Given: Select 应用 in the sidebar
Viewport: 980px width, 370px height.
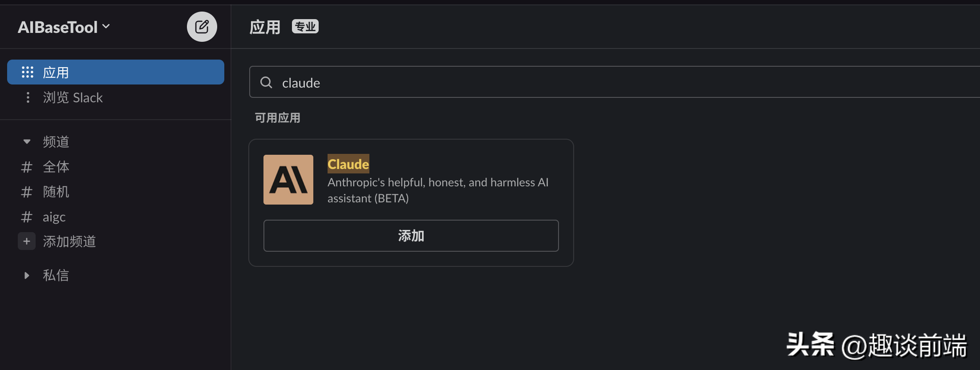Looking at the screenshot, I should point(56,72).
